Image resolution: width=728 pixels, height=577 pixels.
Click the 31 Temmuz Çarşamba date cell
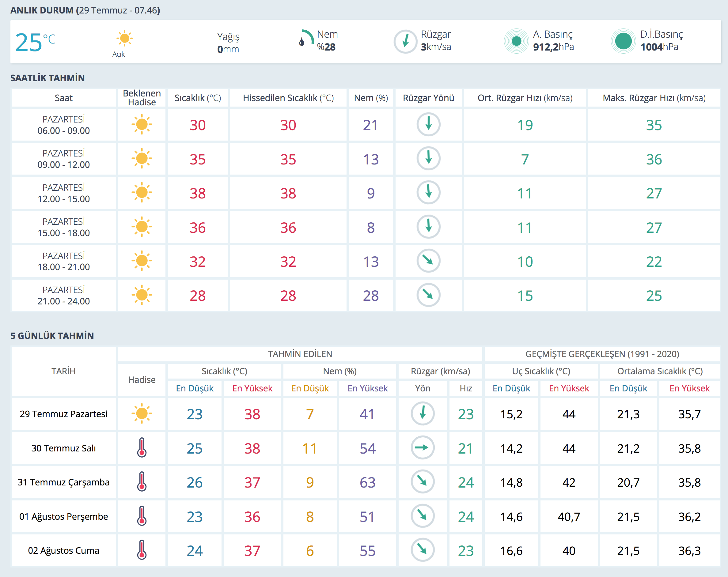[x=63, y=482]
